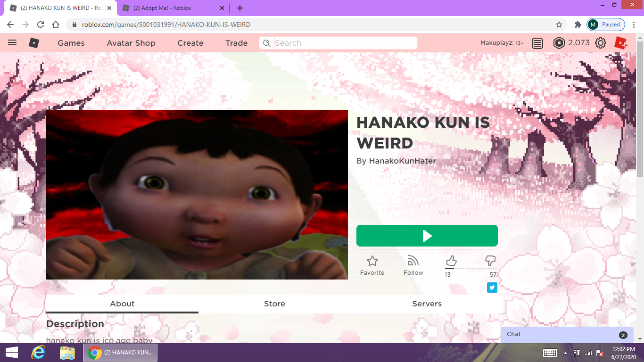Close the HANAKO KUN IS WEIRD tab
Screen dimensions: 644x362
click(109, 8)
